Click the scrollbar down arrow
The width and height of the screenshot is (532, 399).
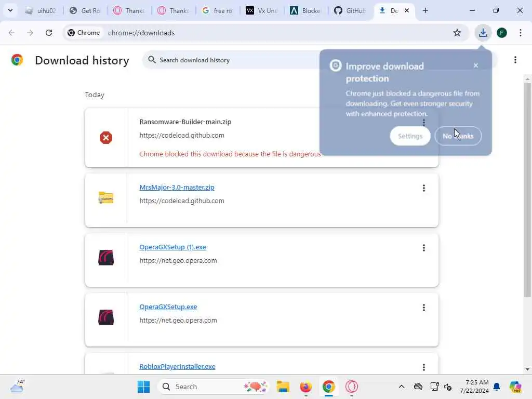pos(527,369)
